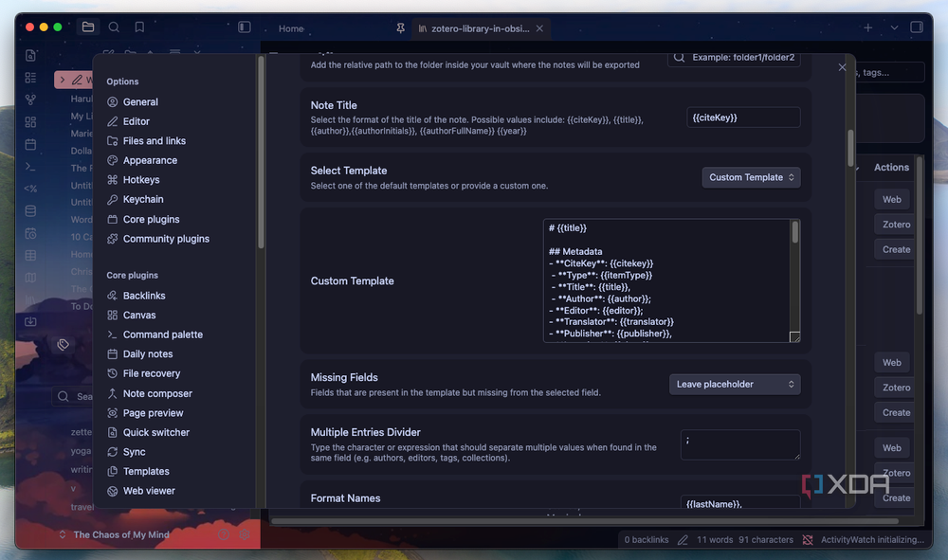Click the canvas icon in the left ribbon
Viewport: 948px width, 560px height.
pos(31,122)
